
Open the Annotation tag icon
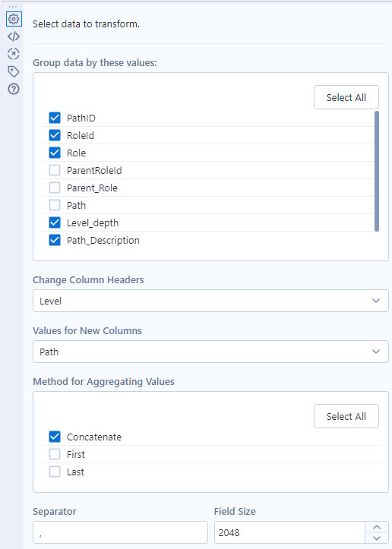(14, 71)
